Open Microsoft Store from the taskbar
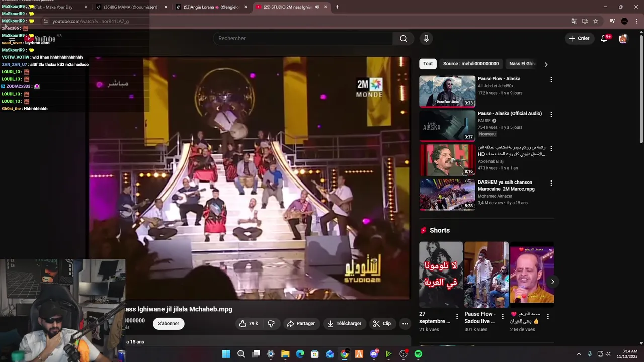The height and width of the screenshot is (362, 644). click(x=314, y=354)
